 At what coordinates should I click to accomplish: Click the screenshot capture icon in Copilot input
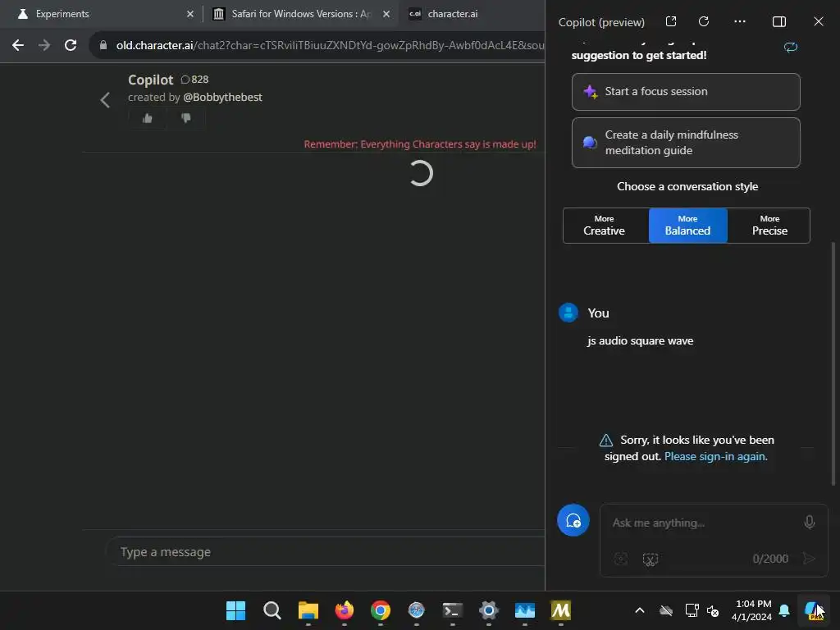tap(651, 559)
